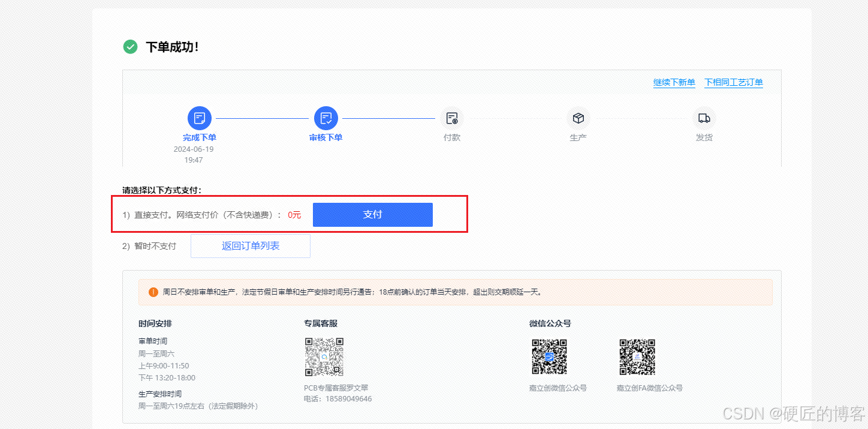Click the 付款 payment step icon
868x429 pixels.
(x=452, y=118)
